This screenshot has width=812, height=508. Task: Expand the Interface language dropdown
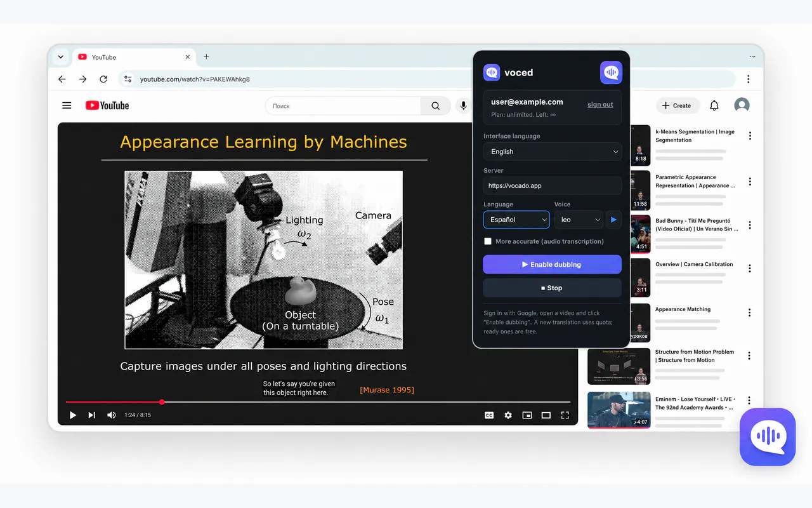coord(553,152)
